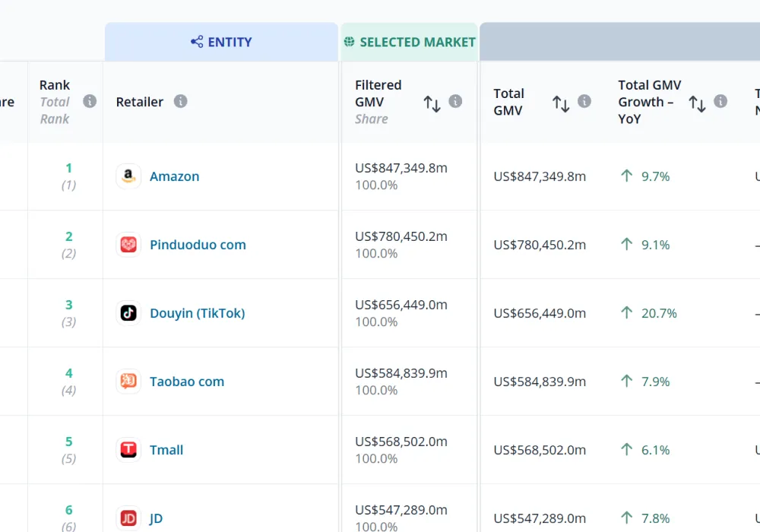Select the SELECTED MARKET column group tab
Viewport: 760px width, 532px height.
coord(410,42)
